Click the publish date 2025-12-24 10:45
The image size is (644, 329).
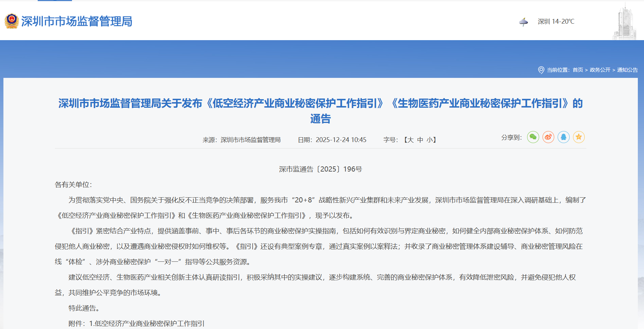pyautogui.click(x=341, y=140)
